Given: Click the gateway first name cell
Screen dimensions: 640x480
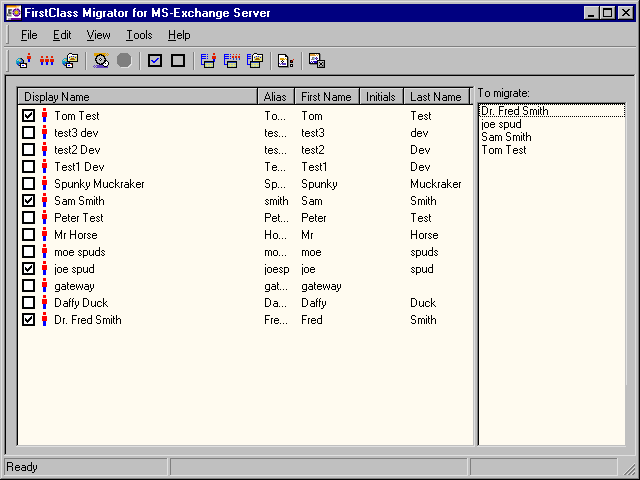Looking at the screenshot, I should (321, 286).
